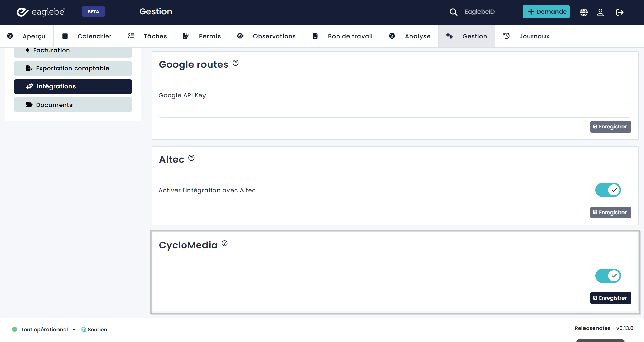This screenshot has width=644, height=342.
Task: Open the user profile icon
Action: [600, 12]
